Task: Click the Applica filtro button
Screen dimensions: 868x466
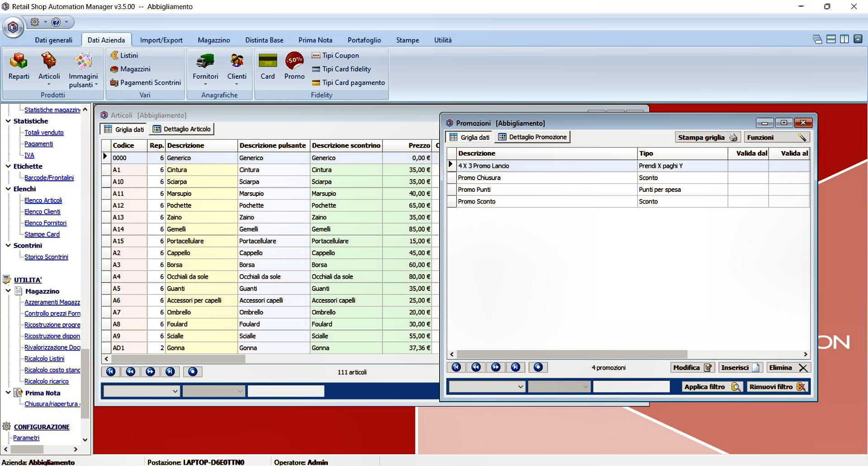Action: click(x=712, y=387)
